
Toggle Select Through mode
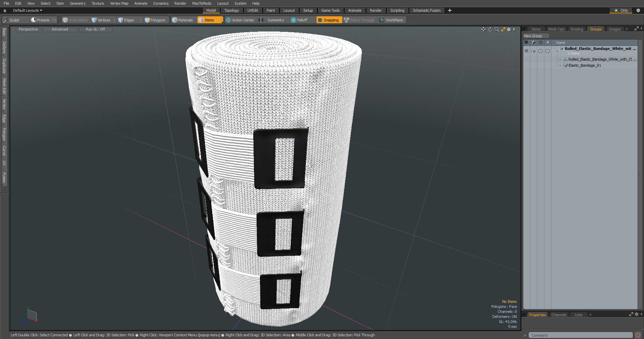[x=359, y=20]
